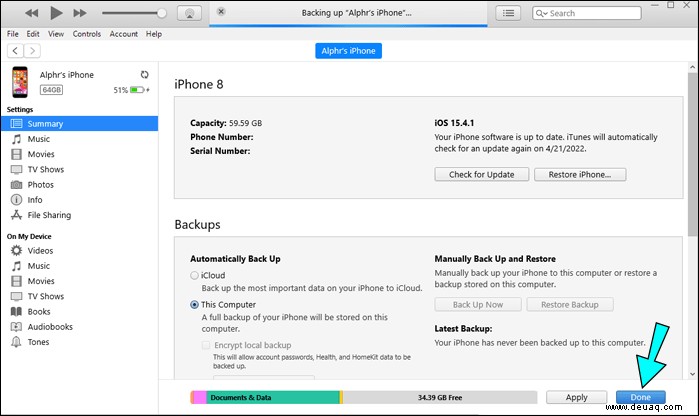Click the Restore iPhone... button
The image size is (699, 416).
[x=580, y=174]
